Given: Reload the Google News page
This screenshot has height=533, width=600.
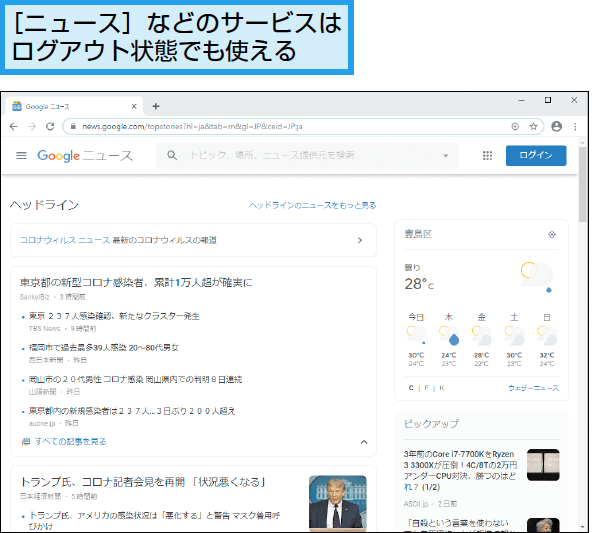Looking at the screenshot, I should click(x=50, y=126).
